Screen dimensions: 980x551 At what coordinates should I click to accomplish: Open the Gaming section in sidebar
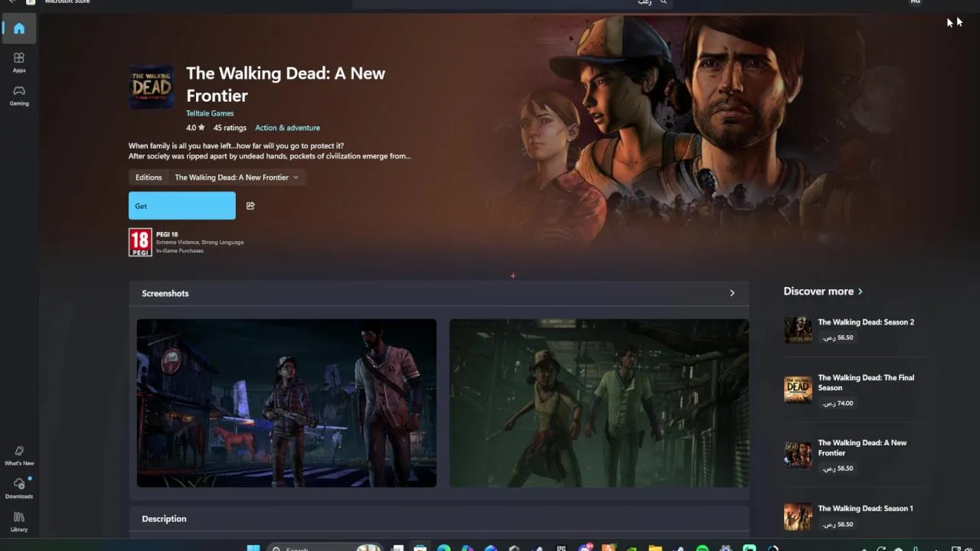19,96
